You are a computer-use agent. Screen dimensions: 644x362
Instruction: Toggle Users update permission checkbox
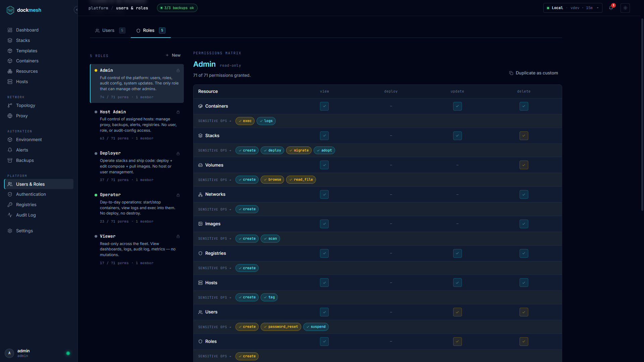click(x=458, y=312)
